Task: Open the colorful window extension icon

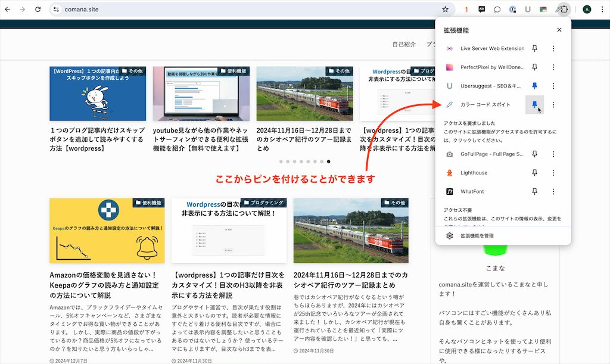Action: (x=543, y=10)
